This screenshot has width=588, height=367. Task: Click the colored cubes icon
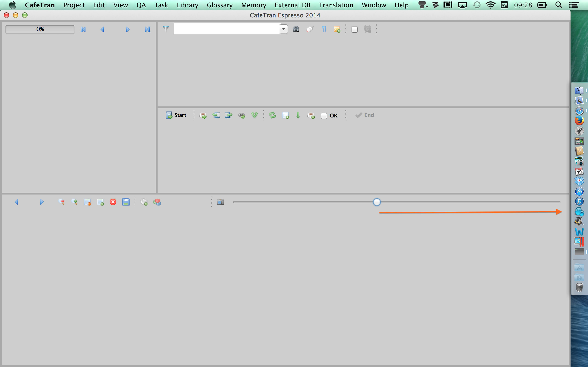[x=157, y=202]
